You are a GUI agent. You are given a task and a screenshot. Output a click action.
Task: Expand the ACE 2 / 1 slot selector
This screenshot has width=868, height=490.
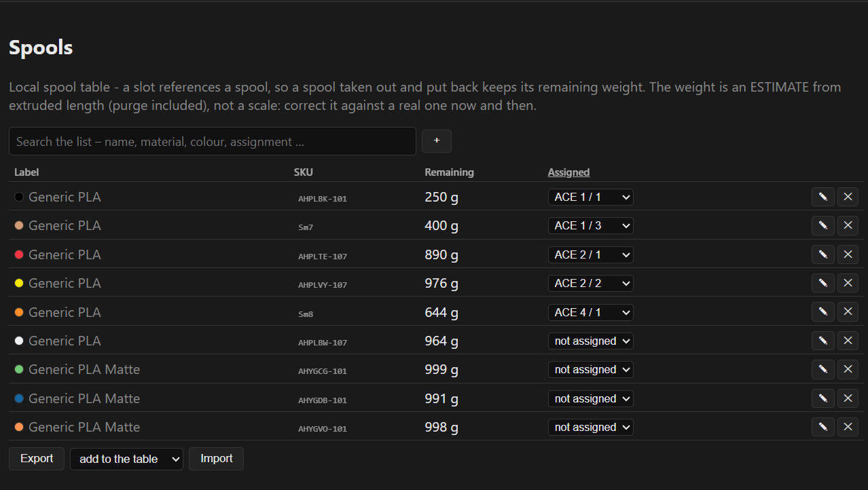tap(591, 255)
